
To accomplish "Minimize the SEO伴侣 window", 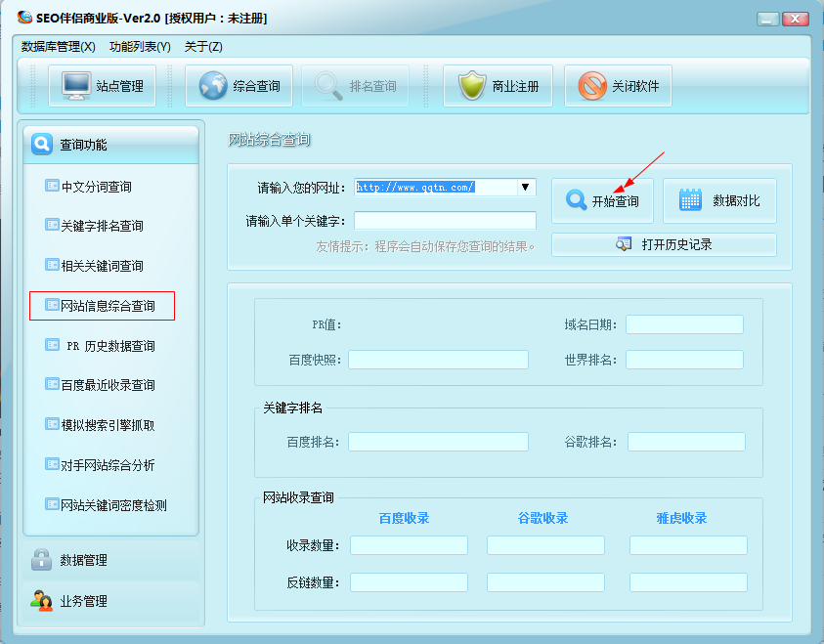I will point(767,19).
